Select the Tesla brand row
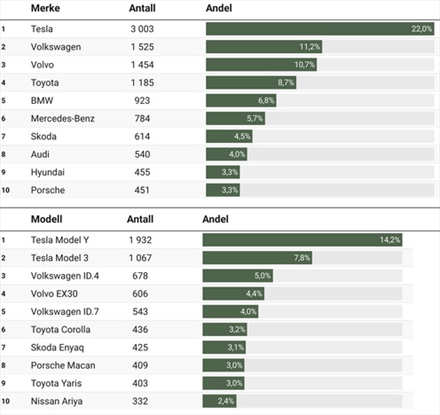Image resolution: width=440 pixels, height=415 pixels. click(220, 29)
